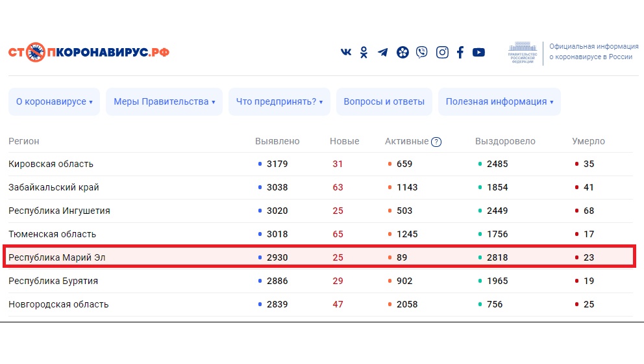The height and width of the screenshot is (364, 644).
Task: Expand the Полезная информация dropdown
Action: [499, 101]
